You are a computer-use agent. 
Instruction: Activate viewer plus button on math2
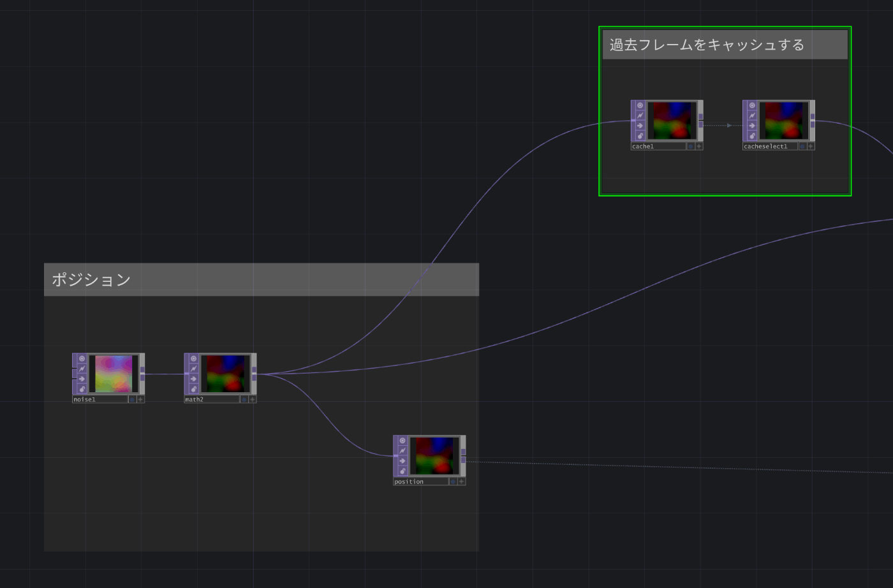253,399
